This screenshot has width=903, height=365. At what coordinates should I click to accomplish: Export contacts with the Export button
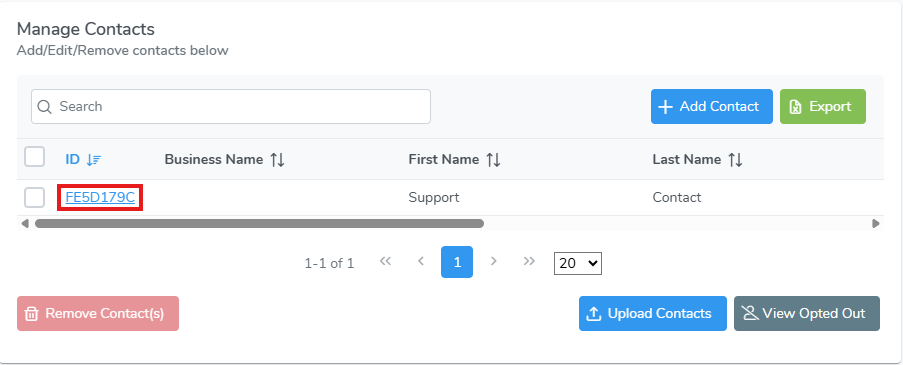(x=823, y=107)
